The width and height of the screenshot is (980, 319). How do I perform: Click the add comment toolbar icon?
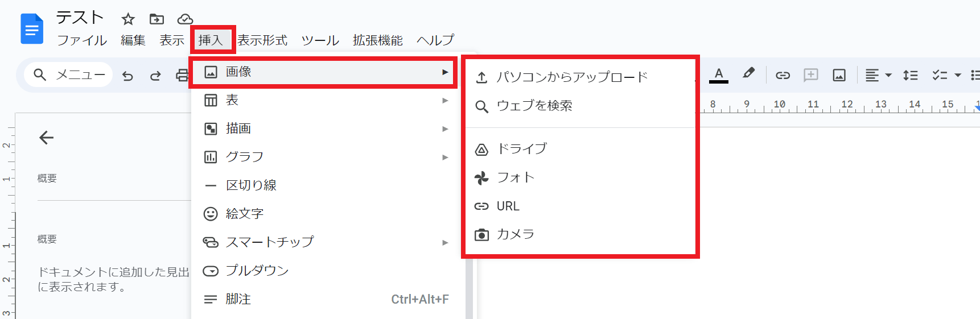[810, 75]
